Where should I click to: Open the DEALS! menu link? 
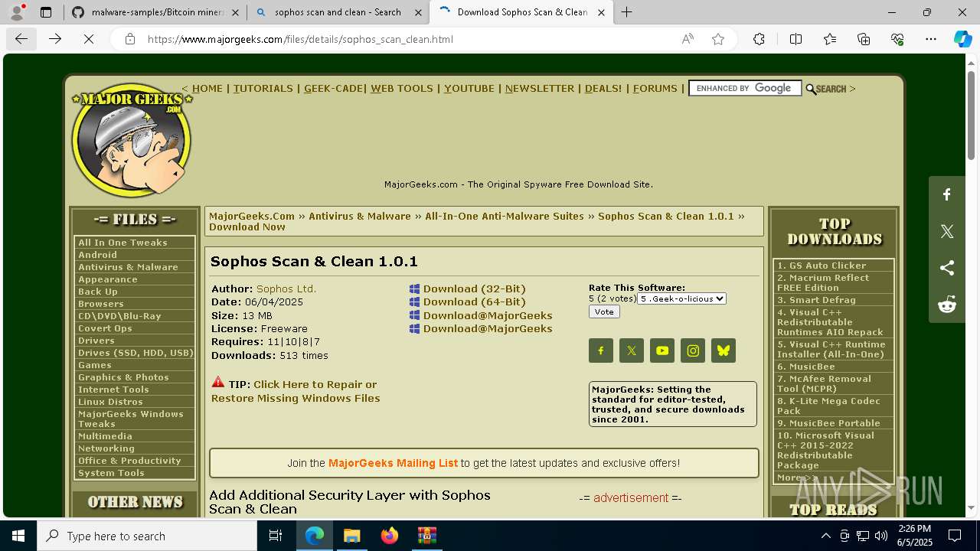pyautogui.click(x=603, y=88)
